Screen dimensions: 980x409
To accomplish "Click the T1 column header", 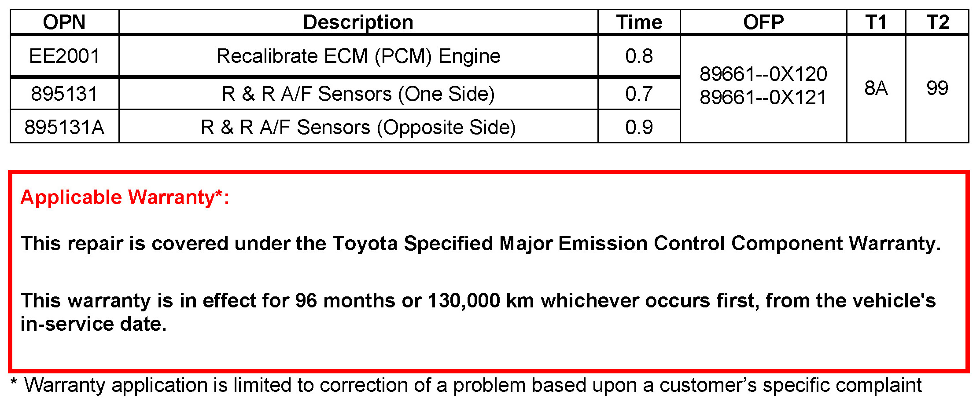I will [876, 22].
